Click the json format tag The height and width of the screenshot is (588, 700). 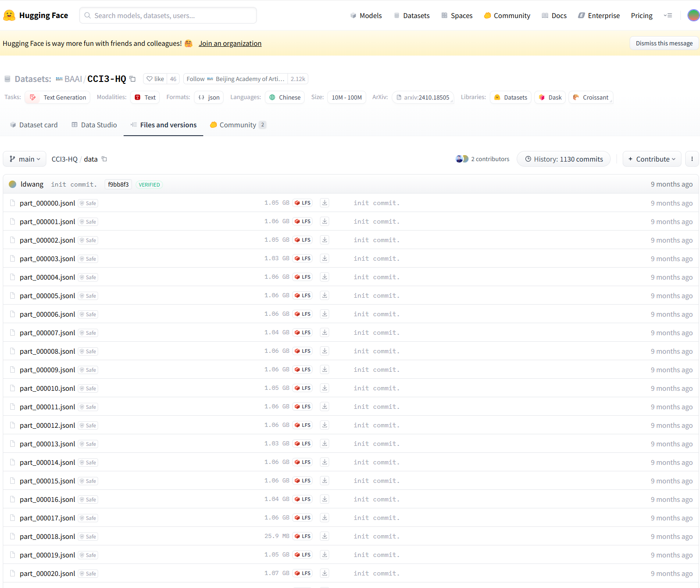click(x=209, y=97)
